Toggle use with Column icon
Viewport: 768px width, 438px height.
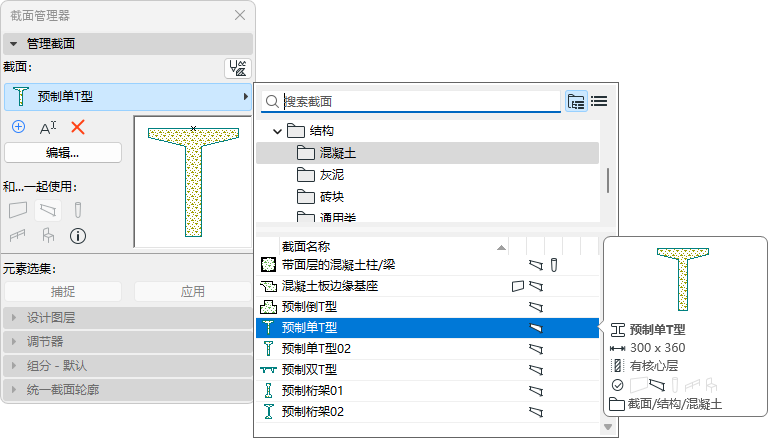77,210
